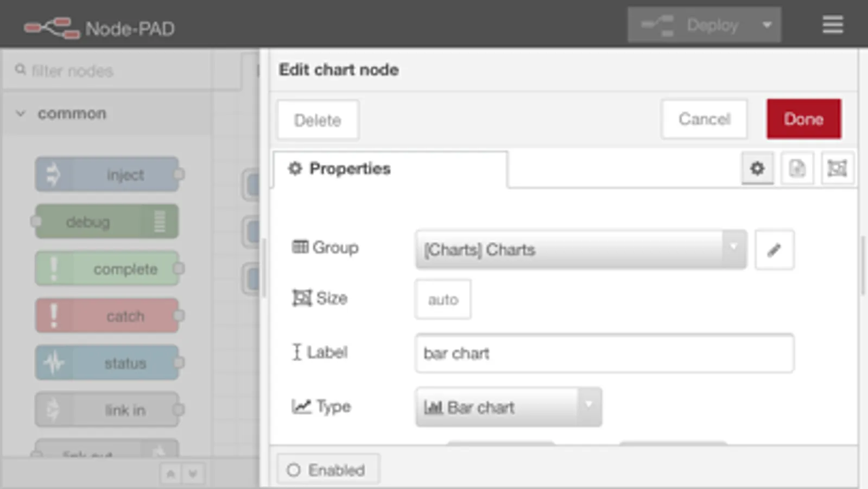
Task: Open the chart Type dropdown
Action: (x=508, y=407)
